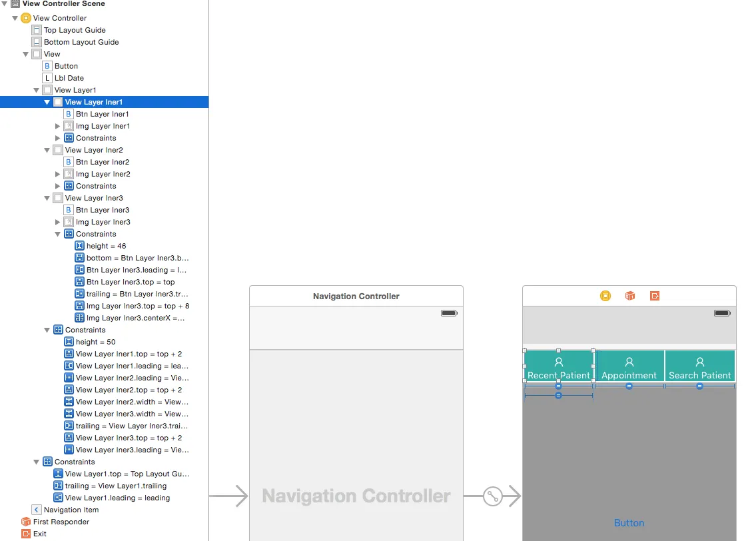Select the First Responder cube icon in outline
The width and height of the screenshot is (756, 541).
pos(26,522)
